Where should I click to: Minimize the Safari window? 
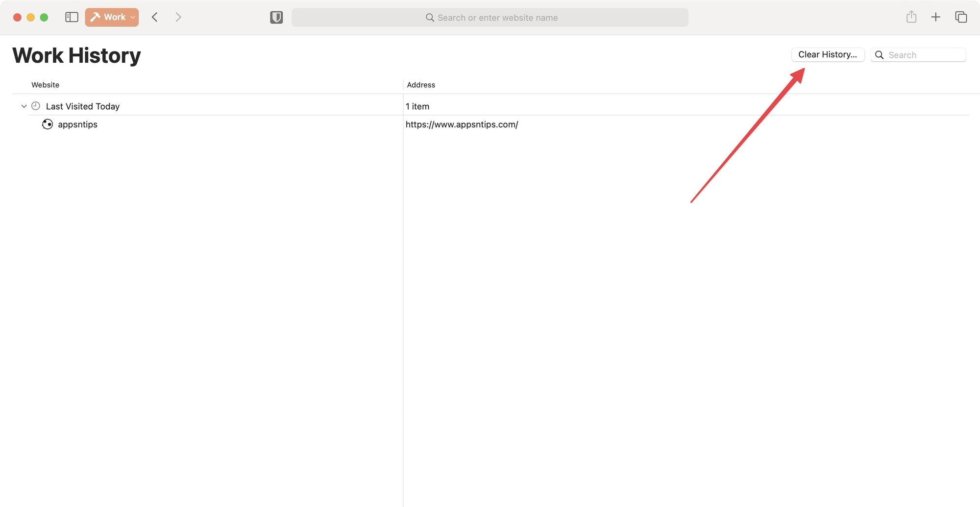point(30,17)
